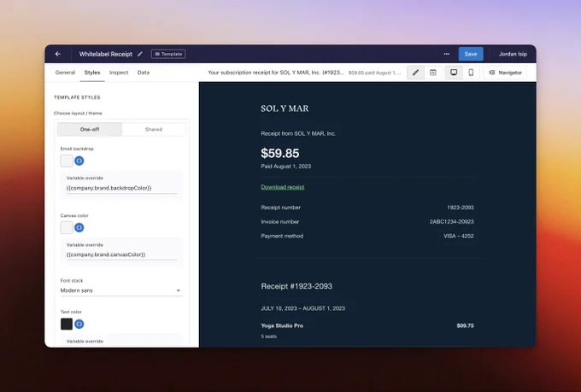The width and height of the screenshot is (581, 392).
Task: Click the email subject line text
Action: tap(276, 73)
